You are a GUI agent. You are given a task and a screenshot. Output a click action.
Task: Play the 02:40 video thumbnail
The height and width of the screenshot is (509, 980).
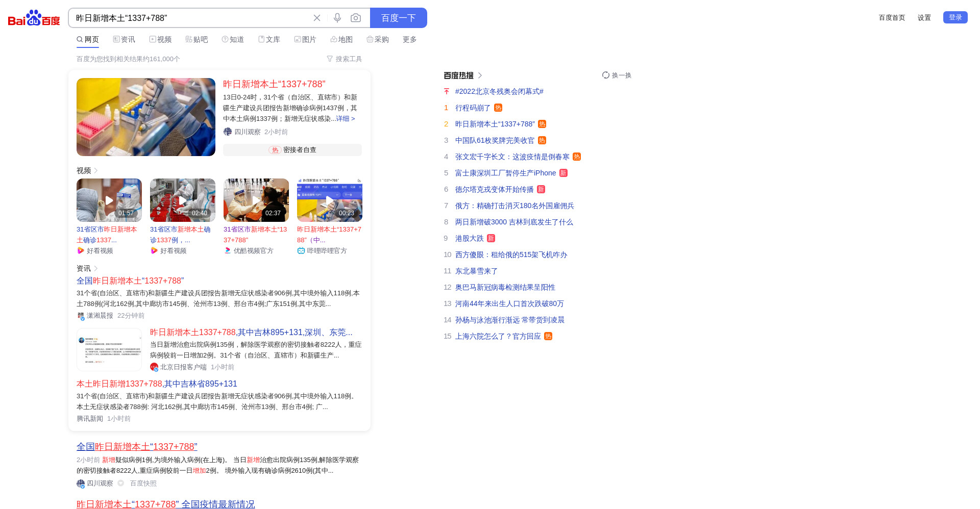click(183, 200)
